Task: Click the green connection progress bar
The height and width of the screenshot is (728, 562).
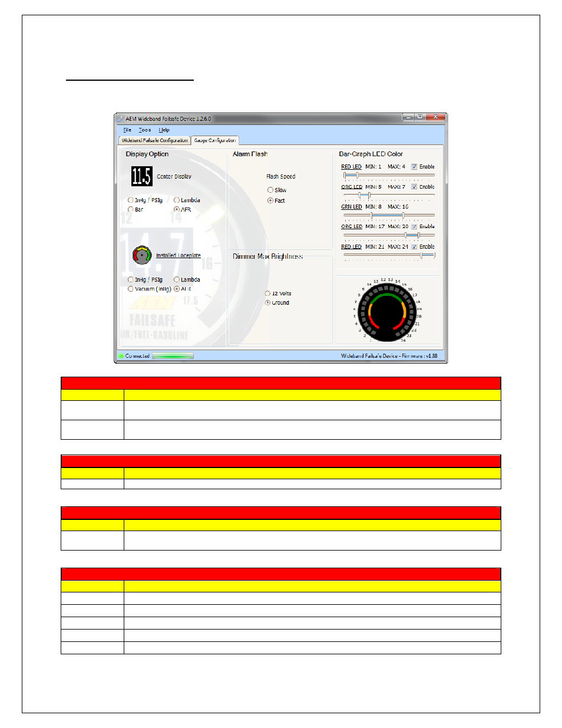Action: 173,356
